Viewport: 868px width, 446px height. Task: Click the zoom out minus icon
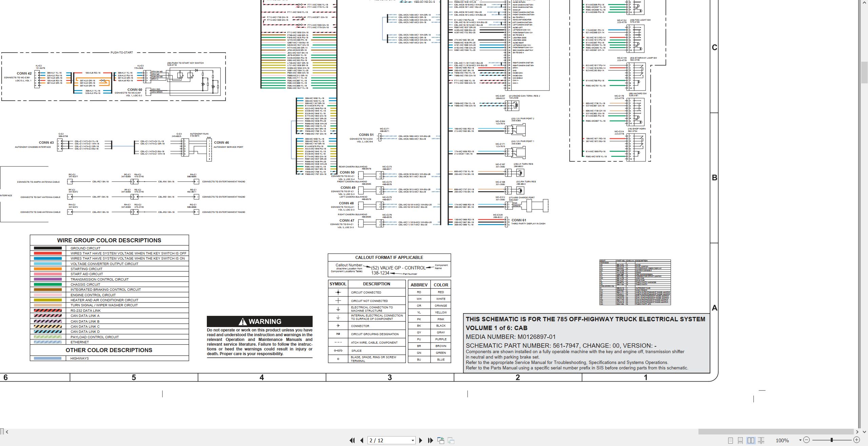tap(807, 440)
